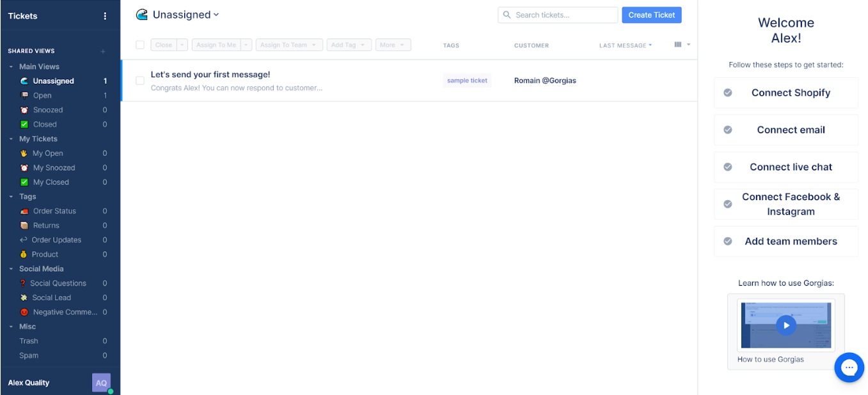Open the three-dot Tickets menu
Image resolution: width=868 pixels, height=395 pixels.
pos(106,16)
